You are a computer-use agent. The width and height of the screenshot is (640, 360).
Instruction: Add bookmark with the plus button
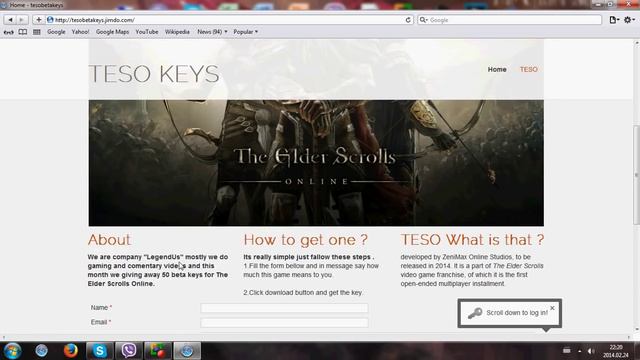pyautogui.click(x=38, y=20)
